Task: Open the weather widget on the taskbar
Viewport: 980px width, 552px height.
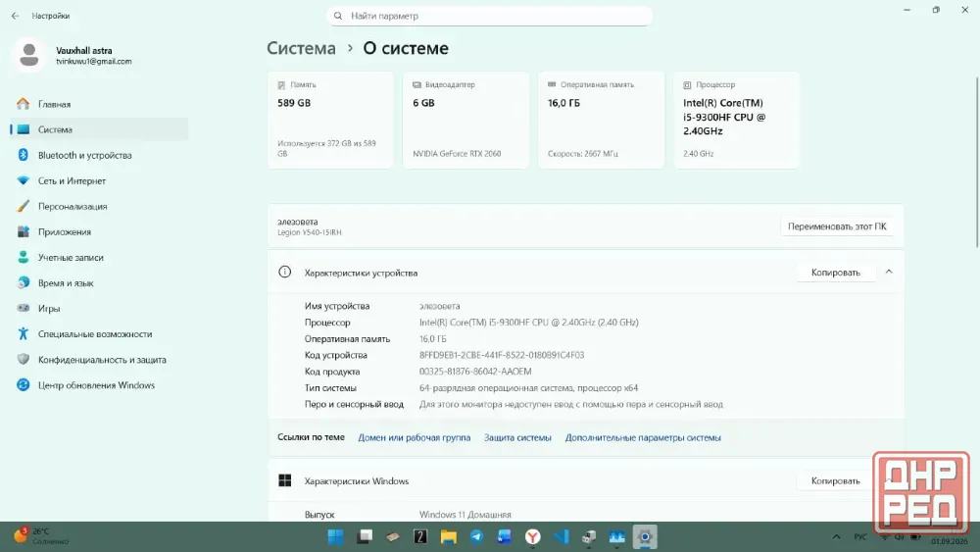Action: pyautogui.click(x=41, y=536)
